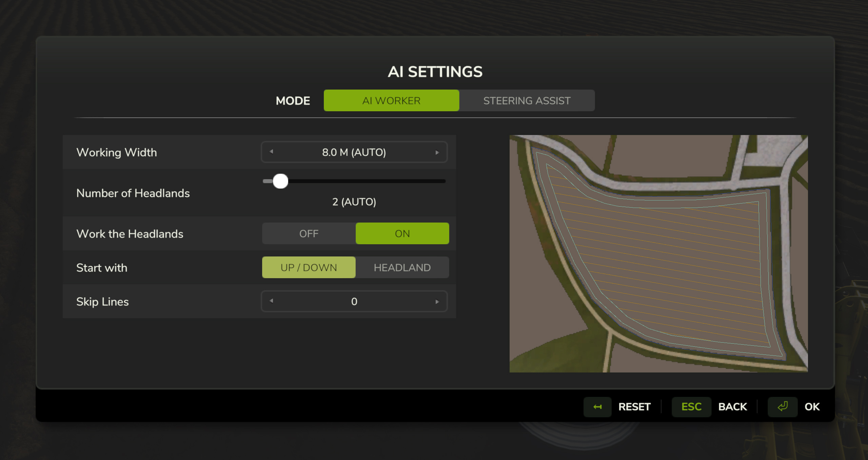Click the backspace Reset key icon

pyautogui.click(x=597, y=407)
